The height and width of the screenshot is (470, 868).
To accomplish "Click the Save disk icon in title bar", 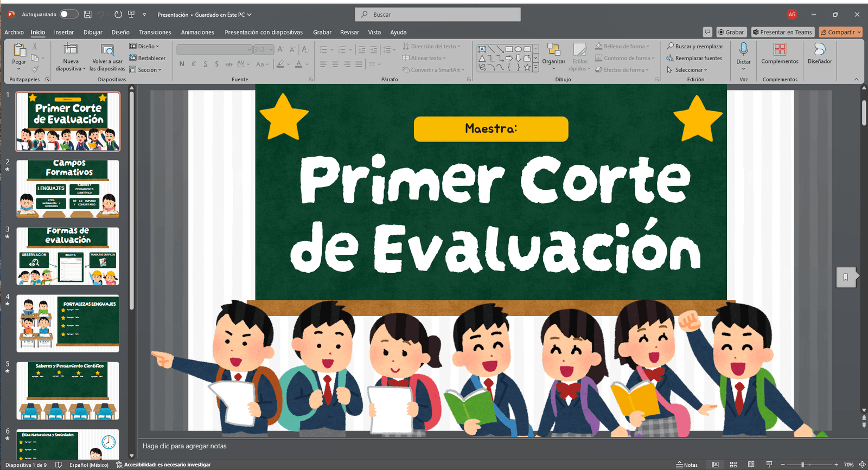I will pyautogui.click(x=87, y=15).
